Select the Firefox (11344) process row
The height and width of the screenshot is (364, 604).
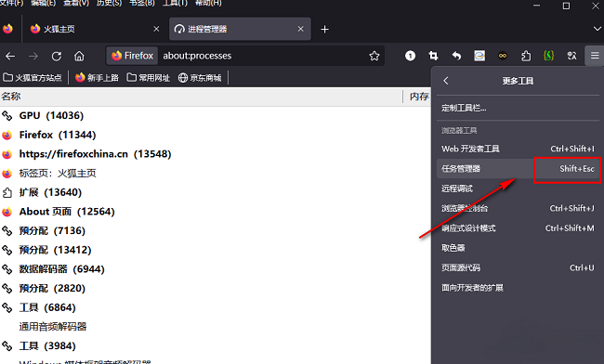pos(215,135)
